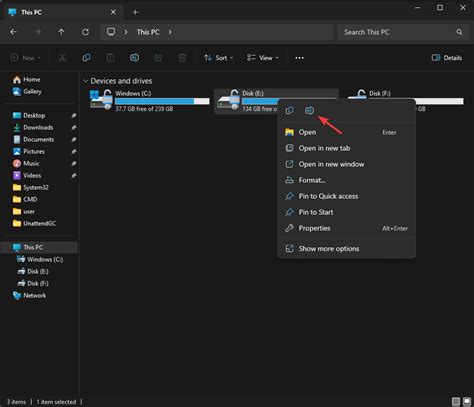Image resolution: width=474 pixels, height=407 pixels.
Task: Go up one folder level
Action: (61, 32)
